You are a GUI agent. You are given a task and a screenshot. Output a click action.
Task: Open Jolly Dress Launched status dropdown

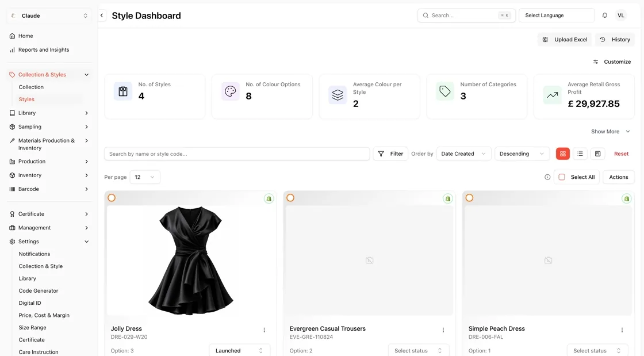(239, 351)
